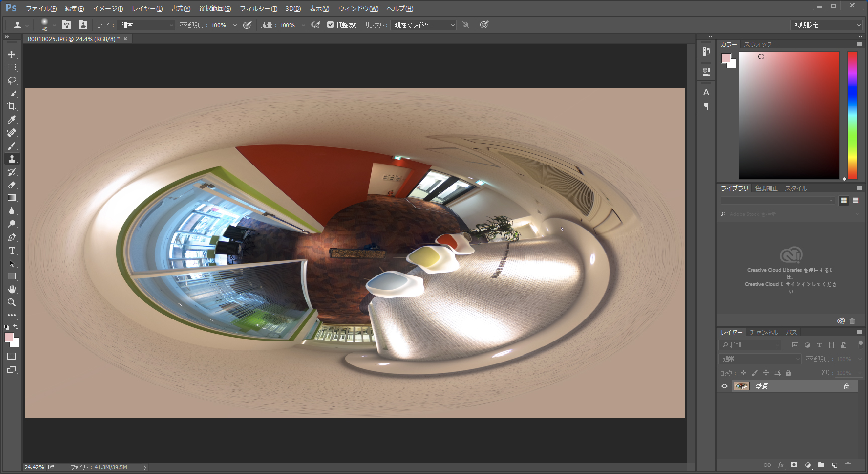
Task: Add a layer style fx button
Action: (x=781, y=465)
